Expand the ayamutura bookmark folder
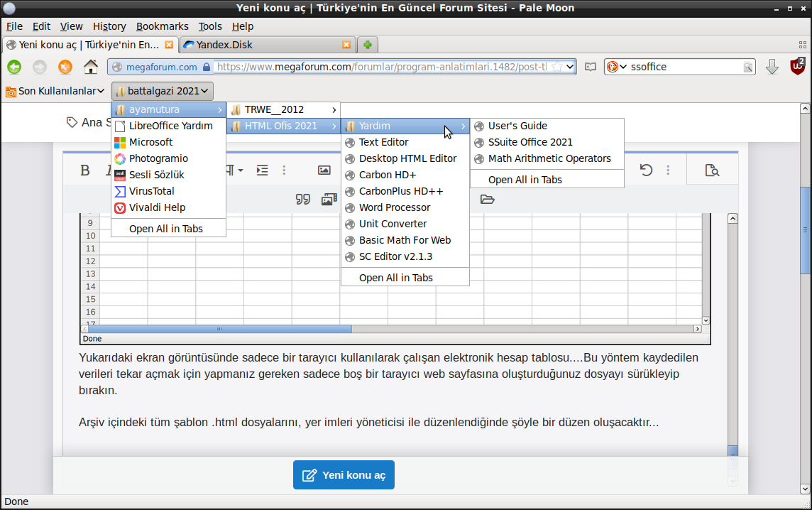This screenshot has height=510, width=812. (168, 110)
